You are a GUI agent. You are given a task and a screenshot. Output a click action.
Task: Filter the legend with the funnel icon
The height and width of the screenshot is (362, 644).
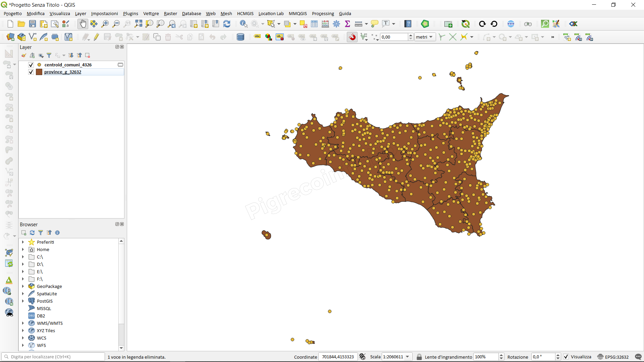pos(49,55)
